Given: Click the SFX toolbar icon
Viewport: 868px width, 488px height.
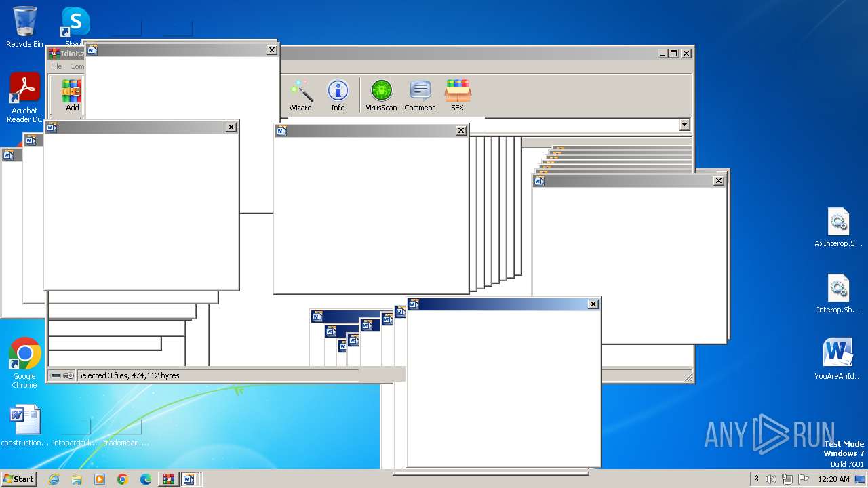Looking at the screenshot, I should click(458, 95).
